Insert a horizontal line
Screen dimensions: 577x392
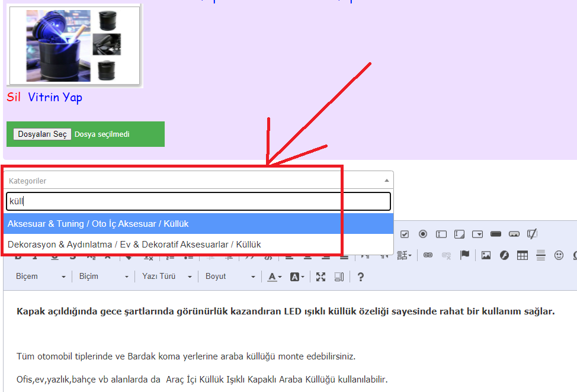541,255
